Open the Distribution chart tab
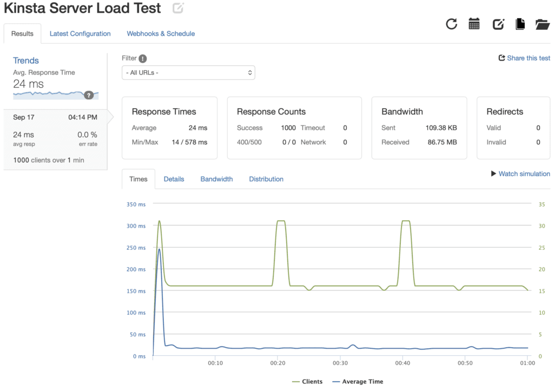554x392 pixels. pyautogui.click(x=266, y=179)
